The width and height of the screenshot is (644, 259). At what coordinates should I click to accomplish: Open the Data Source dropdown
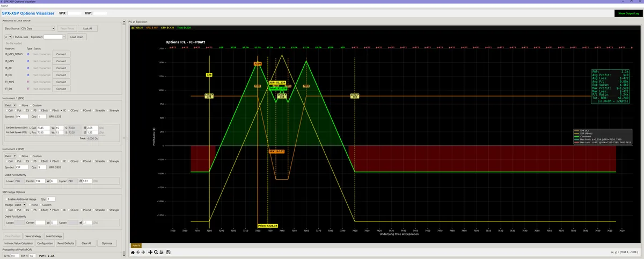(38, 28)
